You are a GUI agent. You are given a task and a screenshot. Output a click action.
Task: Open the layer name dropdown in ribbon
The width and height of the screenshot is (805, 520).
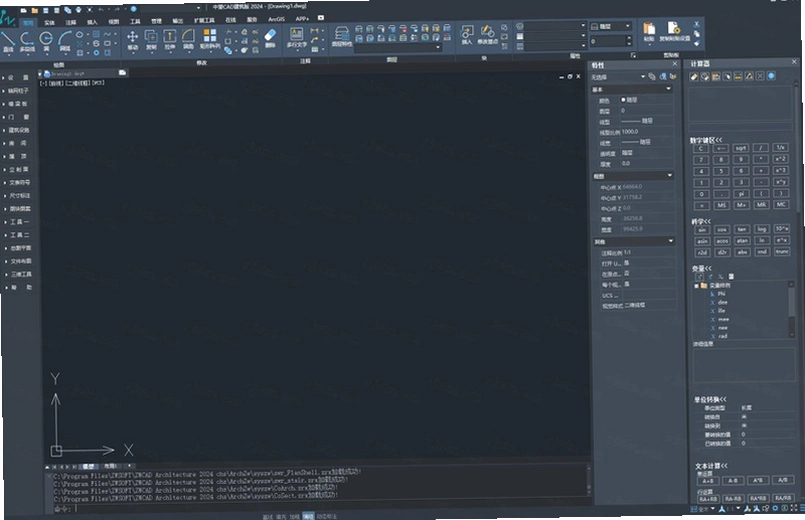[398, 48]
